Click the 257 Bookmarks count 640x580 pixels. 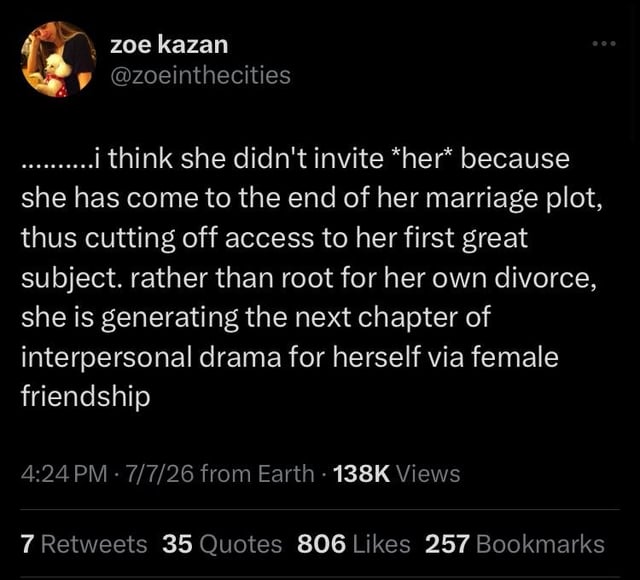click(x=515, y=544)
